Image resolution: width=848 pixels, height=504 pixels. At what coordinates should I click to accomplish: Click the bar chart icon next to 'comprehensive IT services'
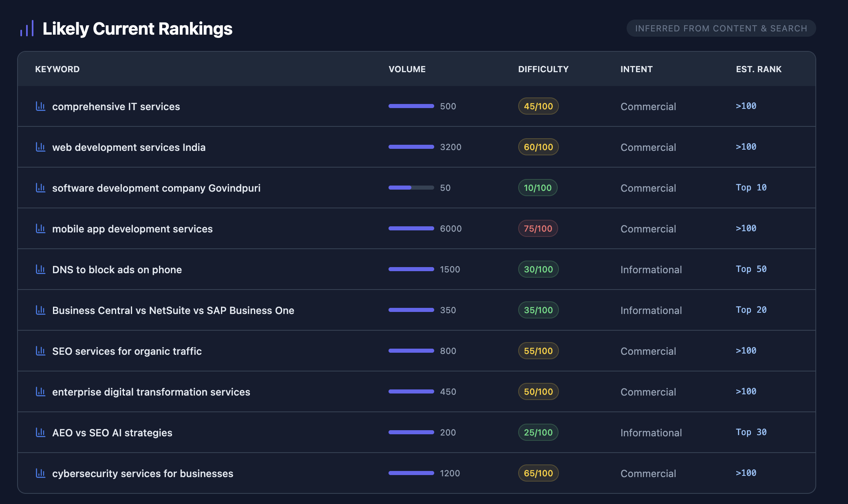40,106
